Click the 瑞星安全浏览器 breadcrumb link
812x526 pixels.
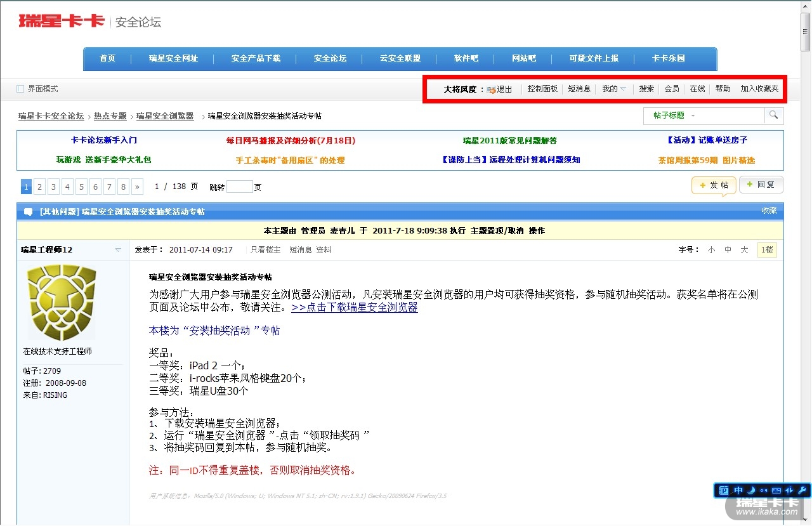[165, 116]
